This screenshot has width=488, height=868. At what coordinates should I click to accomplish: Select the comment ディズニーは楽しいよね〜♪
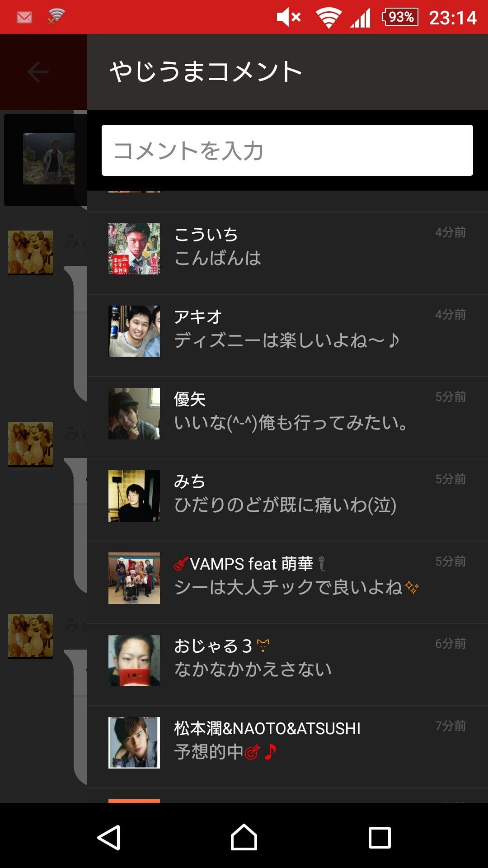[x=287, y=340]
